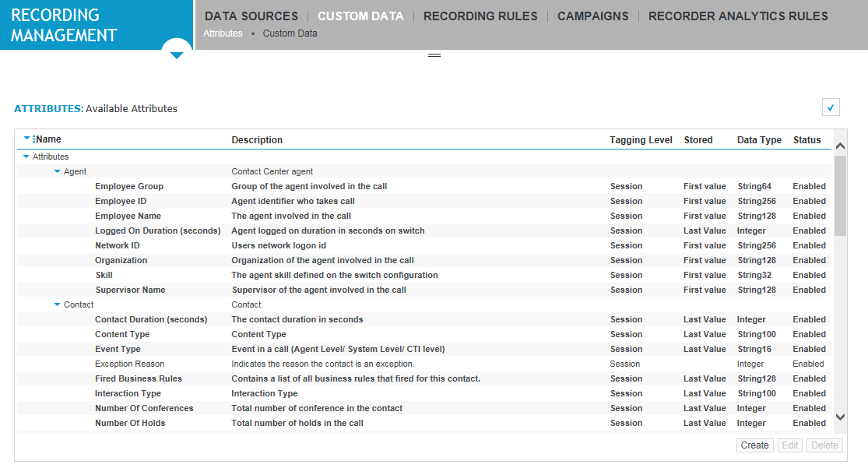The image size is (868, 468).
Task: Click the Delete button
Action: (x=824, y=445)
